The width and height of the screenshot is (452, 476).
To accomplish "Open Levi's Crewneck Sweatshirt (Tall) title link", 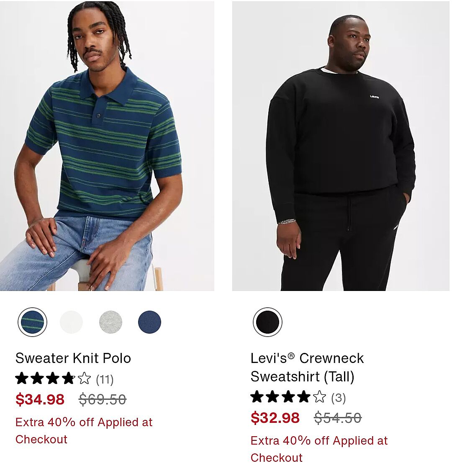I will pyautogui.click(x=307, y=367).
